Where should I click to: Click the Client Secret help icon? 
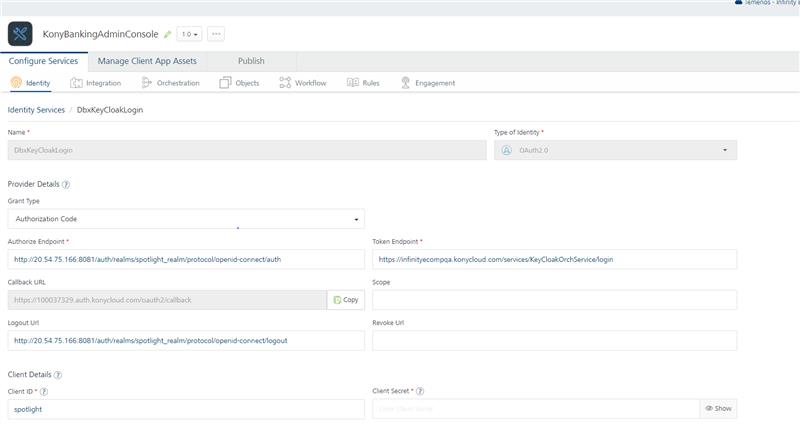pyautogui.click(x=420, y=391)
